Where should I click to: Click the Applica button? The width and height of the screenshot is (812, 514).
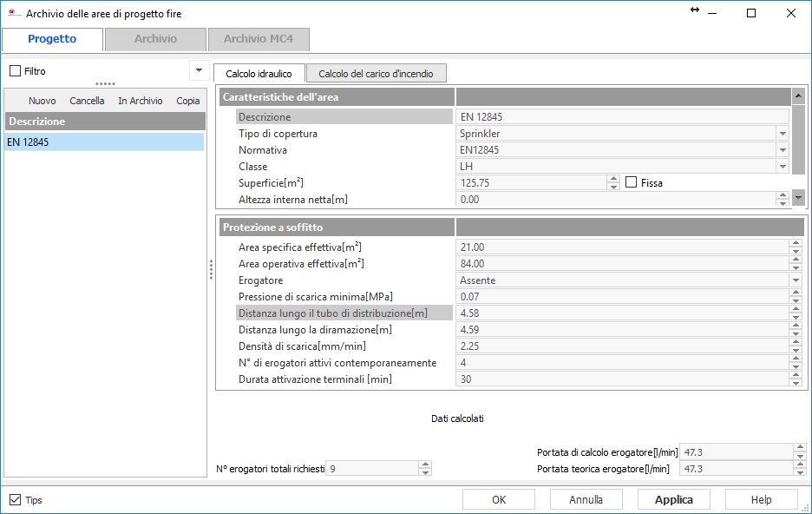(673, 499)
